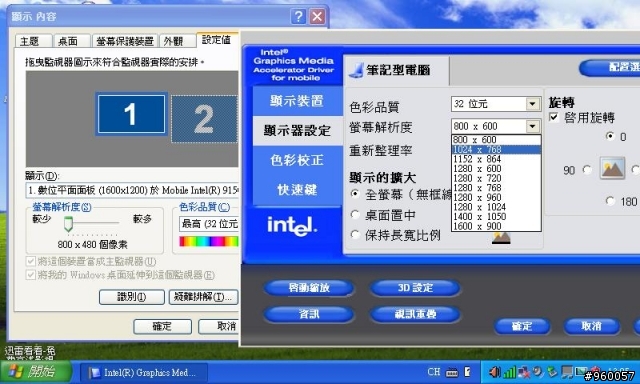Click the 啓動縮放 button
This screenshot has width=640, height=384.
point(309,288)
